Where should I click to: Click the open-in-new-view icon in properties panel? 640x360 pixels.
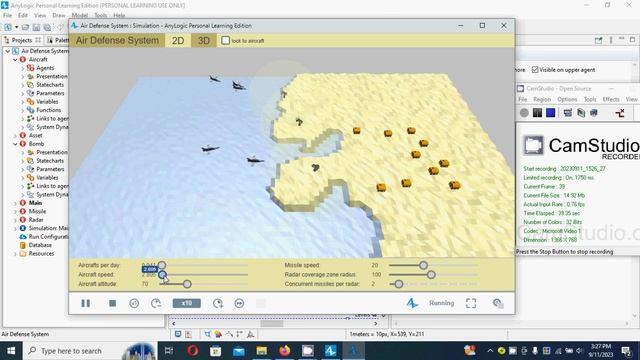(x=598, y=40)
